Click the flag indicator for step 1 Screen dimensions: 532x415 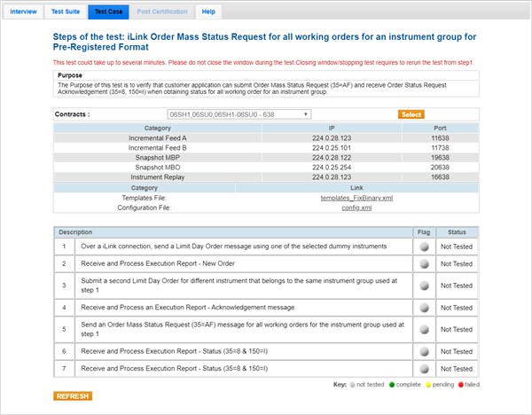[425, 246]
